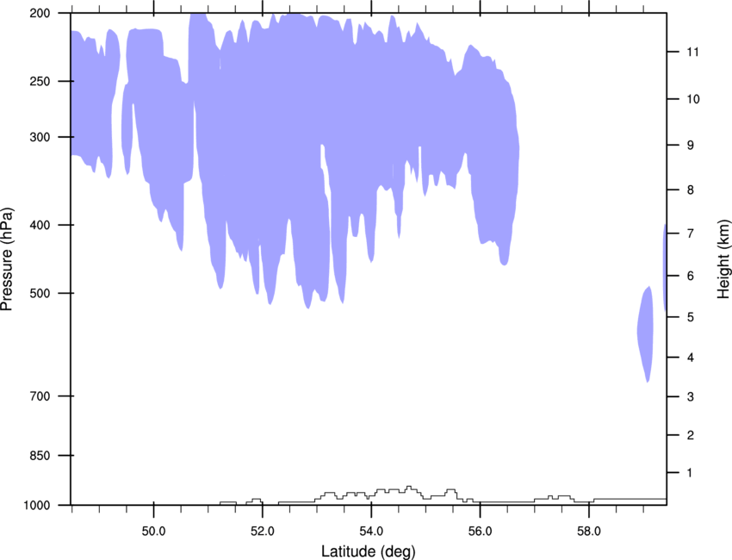Viewport: 732px width, 560px height.
Task: Click the 52.0 latitude tick label
Action: [263, 532]
